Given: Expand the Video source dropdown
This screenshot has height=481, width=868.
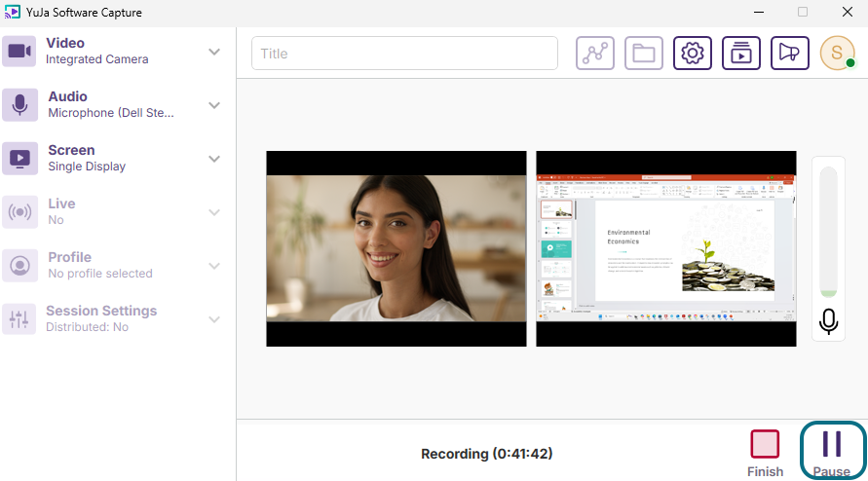Looking at the screenshot, I should (214, 52).
